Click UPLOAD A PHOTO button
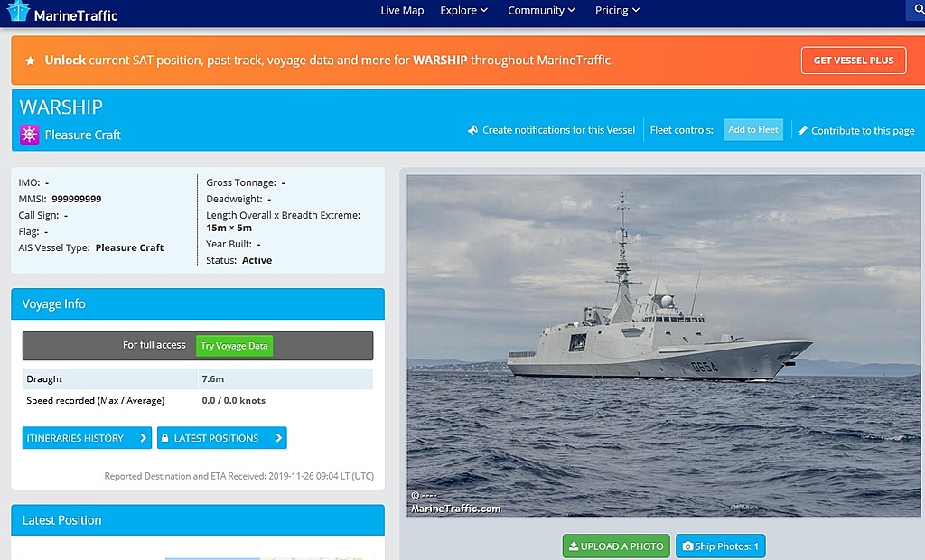The height and width of the screenshot is (560, 925). [x=616, y=546]
